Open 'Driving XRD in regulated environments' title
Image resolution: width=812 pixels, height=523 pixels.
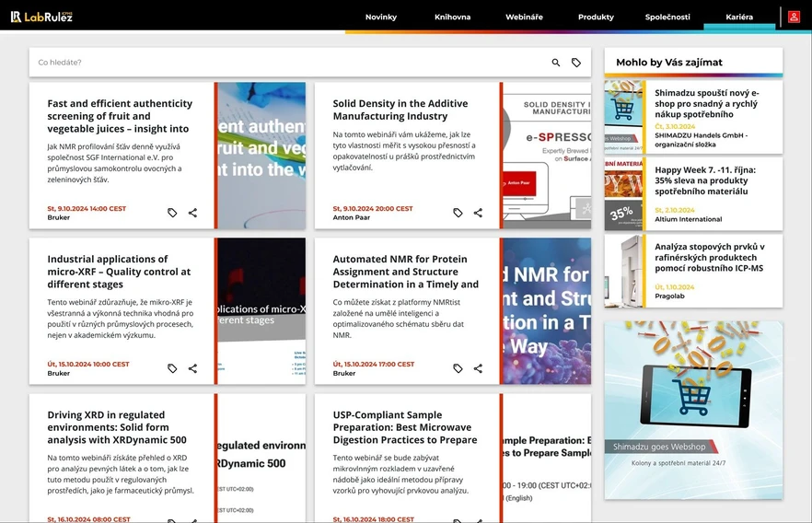pyautogui.click(x=117, y=427)
